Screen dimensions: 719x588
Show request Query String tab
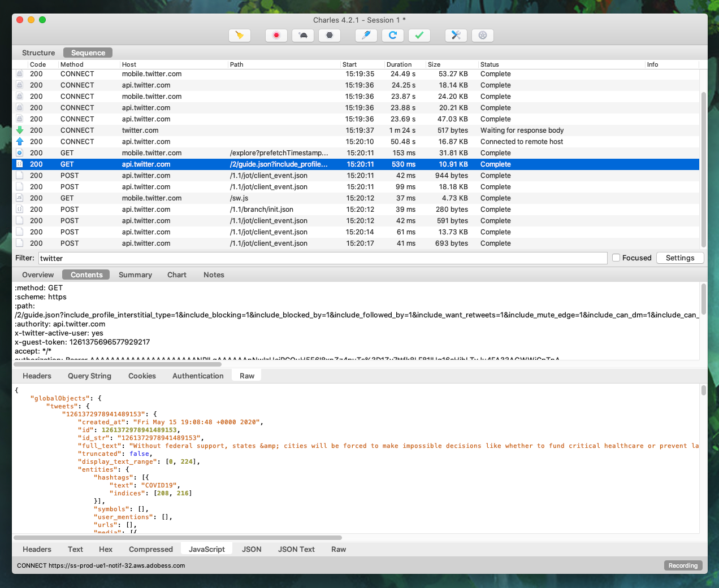pos(89,376)
